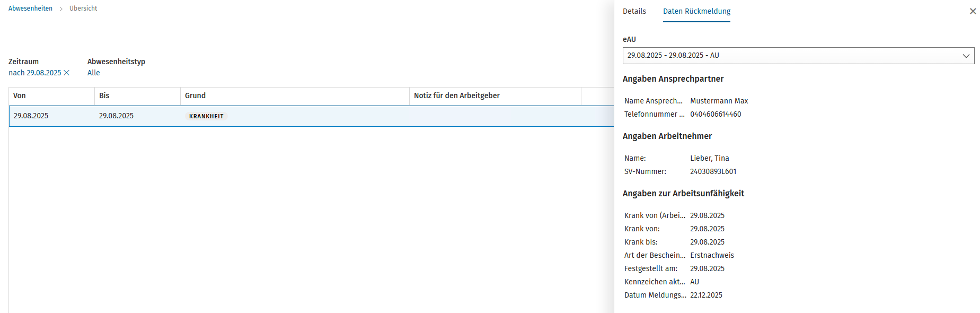This screenshot has height=313, width=980.
Task: Open the Zeitraum filter 'nach 29.08.2025'
Action: pos(35,73)
